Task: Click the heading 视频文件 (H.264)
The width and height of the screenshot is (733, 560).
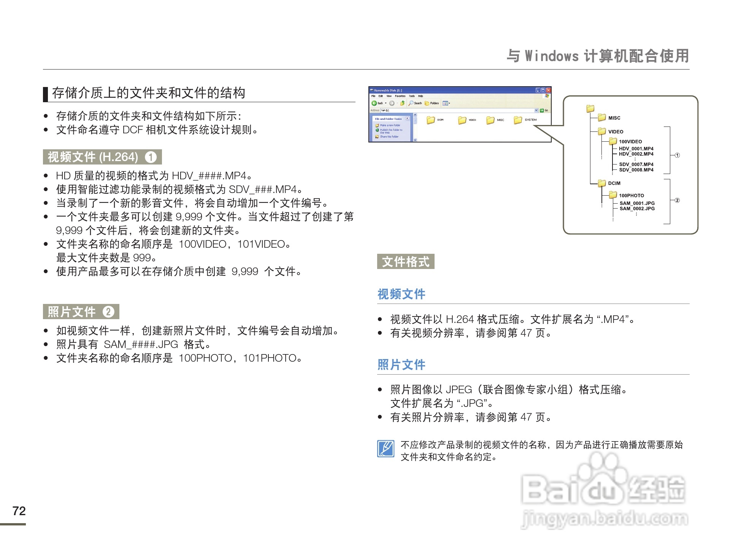Action: tap(102, 157)
